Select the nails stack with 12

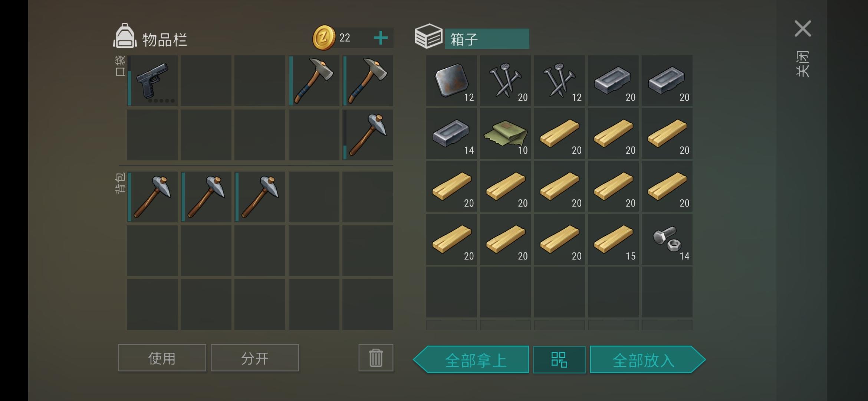pos(559,81)
